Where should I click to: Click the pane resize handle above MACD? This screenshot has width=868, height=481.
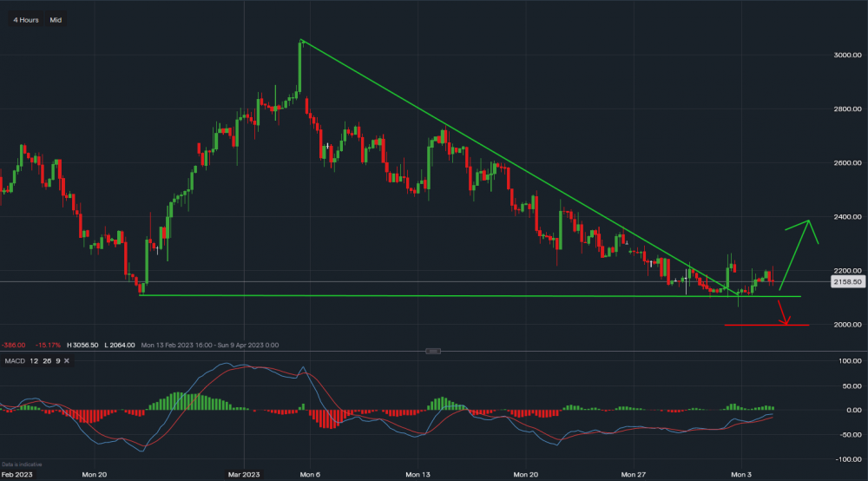click(x=434, y=352)
